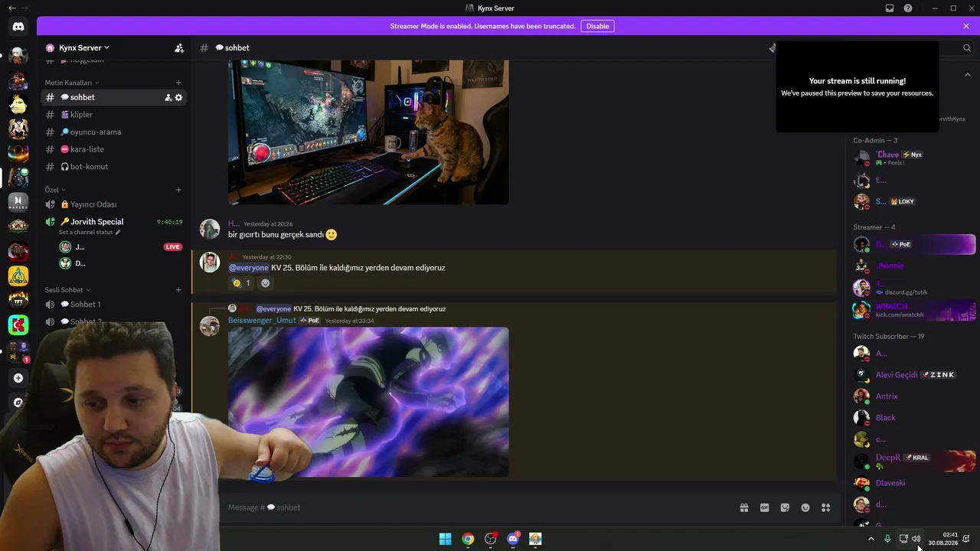Open settings gear for sohbet channel
The height and width of the screenshot is (551, 980).
179,97
